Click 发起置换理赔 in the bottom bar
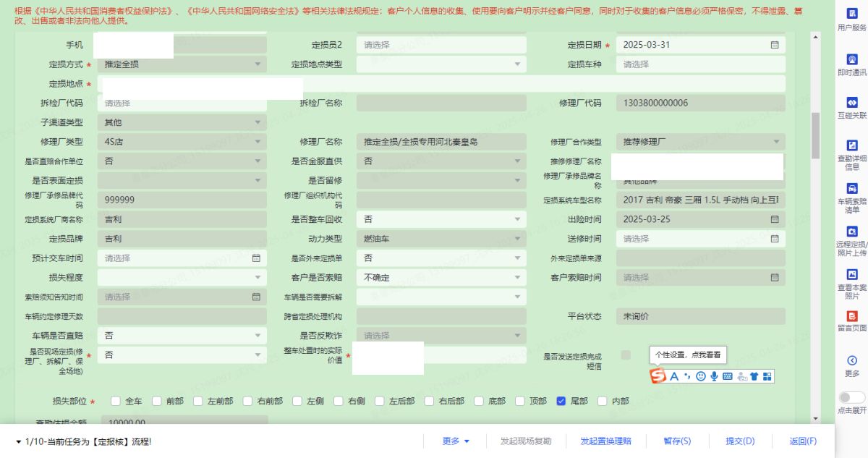The height and width of the screenshot is (458, 868). (x=605, y=441)
